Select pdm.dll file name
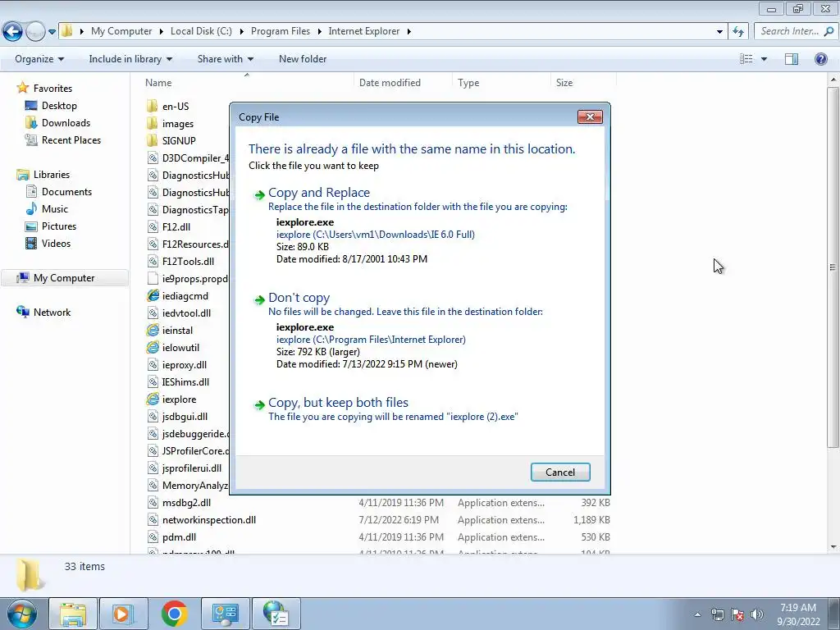The image size is (840, 630). [x=179, y=536]
